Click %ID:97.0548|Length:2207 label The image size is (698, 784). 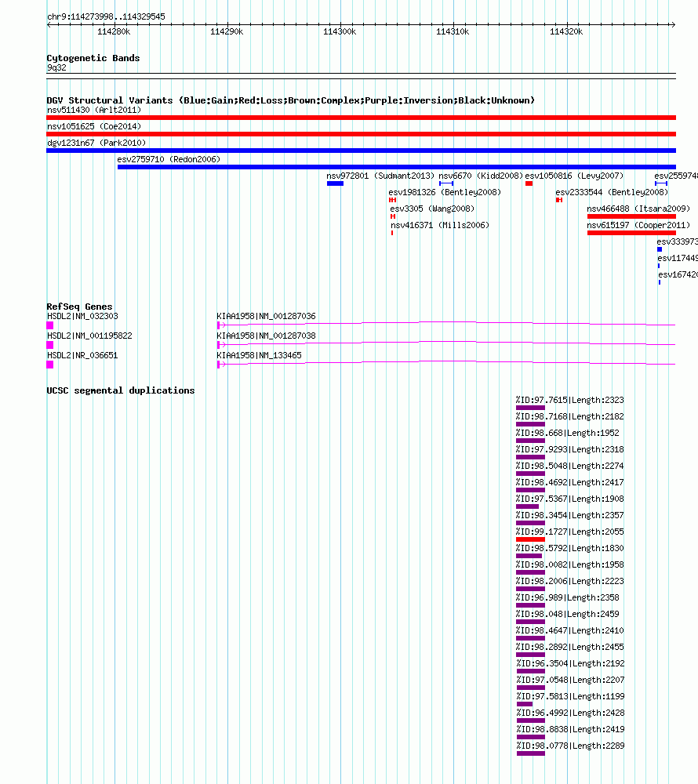(x=570, y=680)
